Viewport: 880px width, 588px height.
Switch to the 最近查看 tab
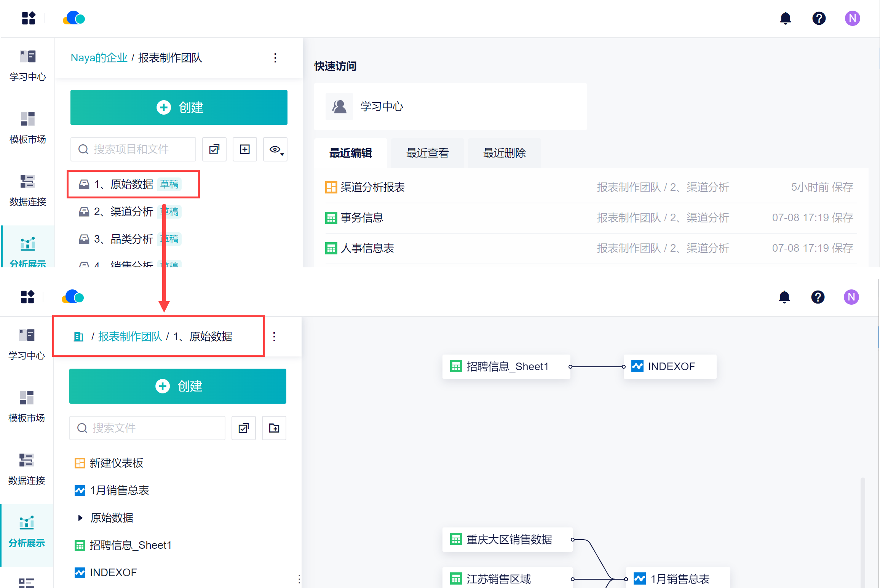tap(428, 153)
